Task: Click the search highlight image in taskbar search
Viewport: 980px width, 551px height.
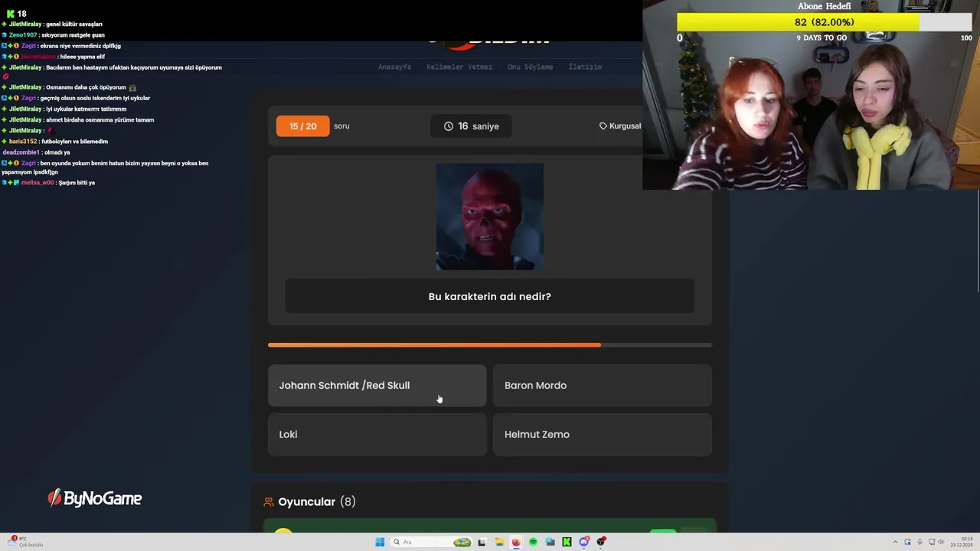Action: [x=462, y=542]
